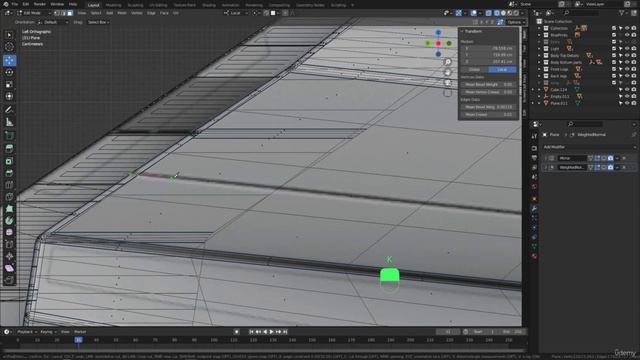640x360 pixels.
Task: Toggle auto keying record button
Action: 236,332
